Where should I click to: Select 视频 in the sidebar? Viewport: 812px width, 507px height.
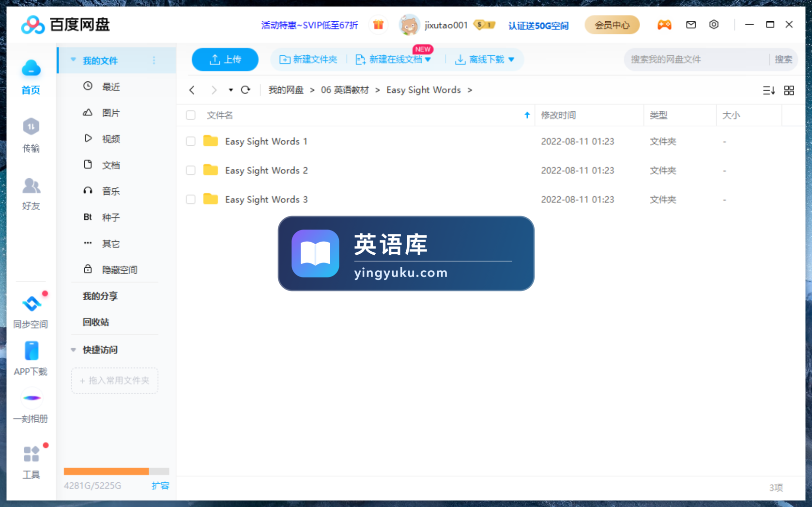pyautogui.click(x=111, y=139)
